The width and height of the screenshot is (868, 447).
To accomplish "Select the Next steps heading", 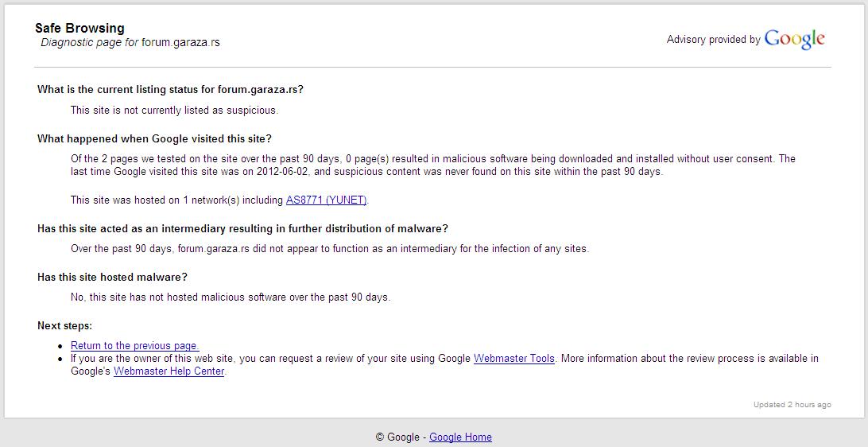I will pos(64,325).
